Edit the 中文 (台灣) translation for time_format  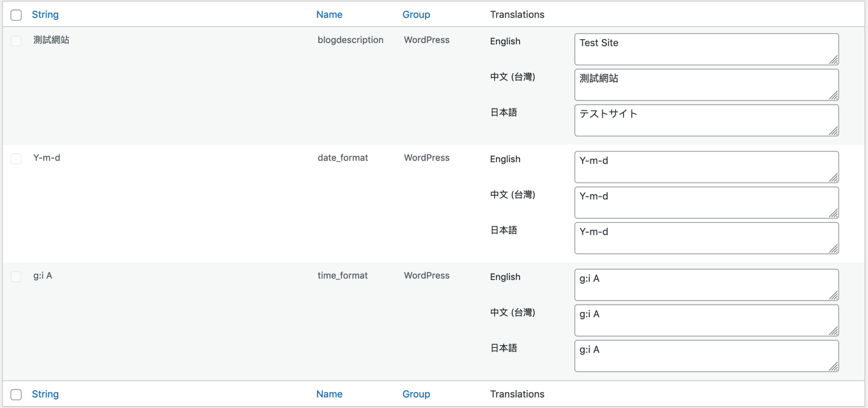[705, 320]
